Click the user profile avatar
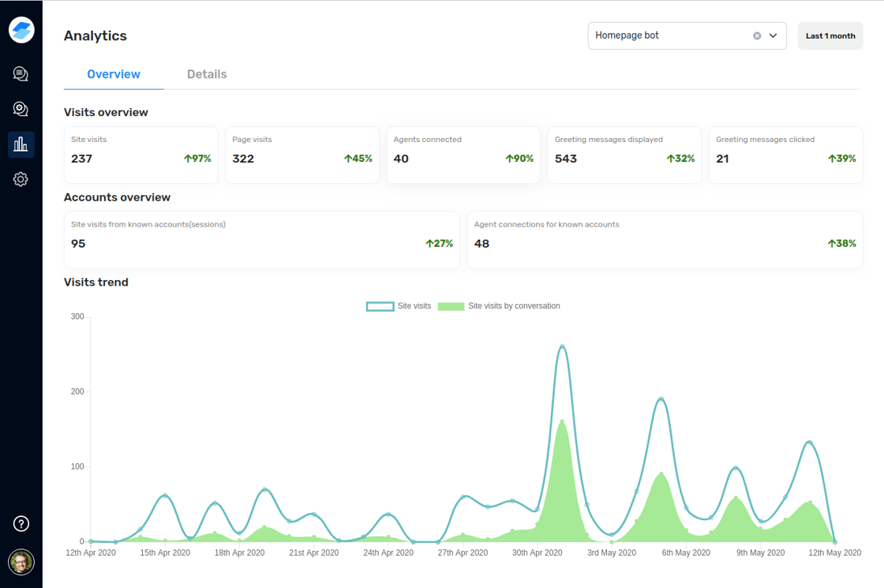 point(21,562)
